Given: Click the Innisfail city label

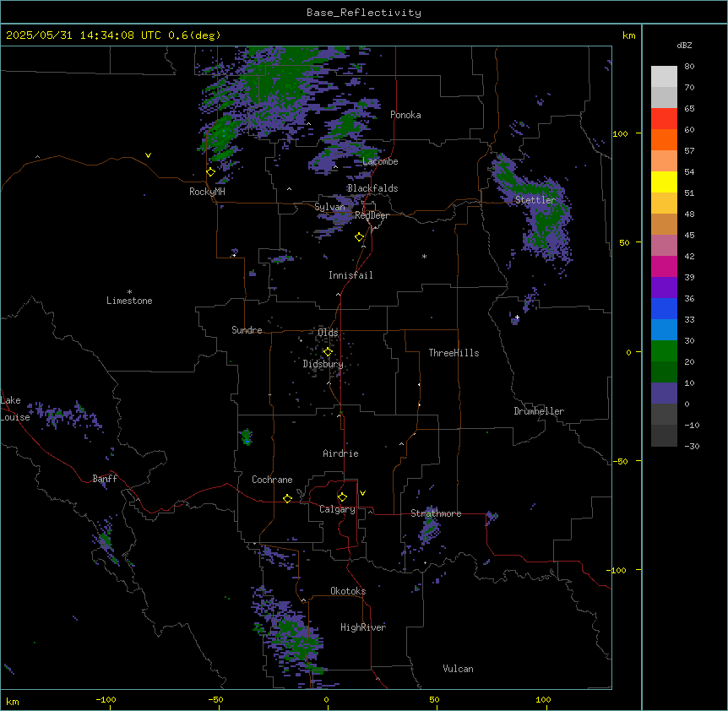Looking at the screenshot, I should coord(350,275).
